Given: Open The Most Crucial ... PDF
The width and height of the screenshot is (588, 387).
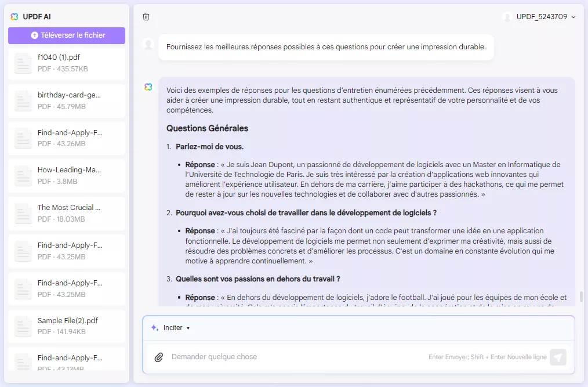Looking at the screenshot, I should (66, 213).
